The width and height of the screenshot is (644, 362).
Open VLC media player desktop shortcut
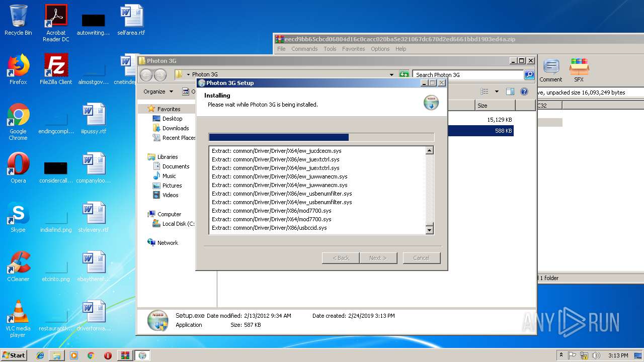pyautogui.click(x=18, y=319)
